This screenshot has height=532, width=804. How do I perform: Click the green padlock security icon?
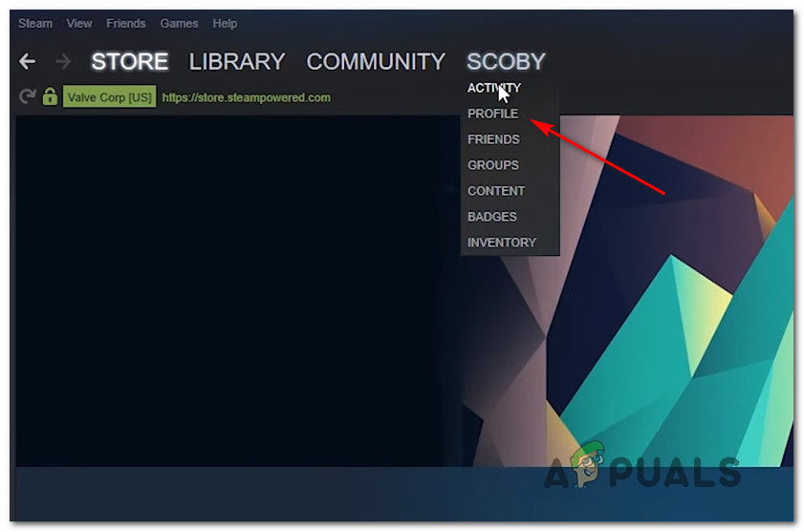pyautogui.click(x=50, y=96)
